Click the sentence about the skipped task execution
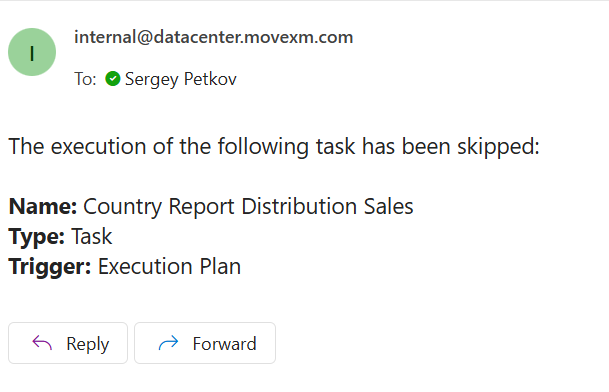Viewport: 609px width, 392px height. 274,147
